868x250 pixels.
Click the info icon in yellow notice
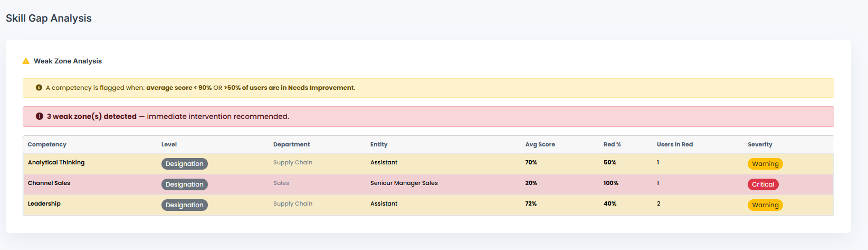(39, 88)
